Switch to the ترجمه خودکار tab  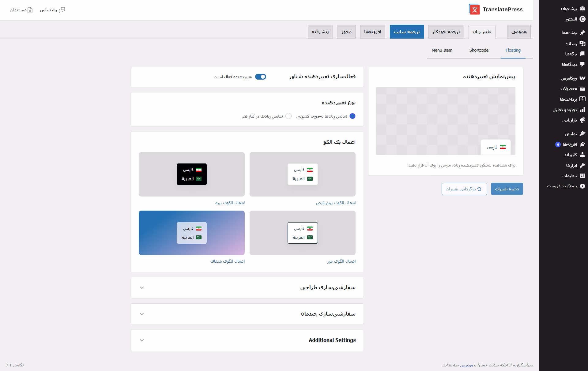point(446,32)
